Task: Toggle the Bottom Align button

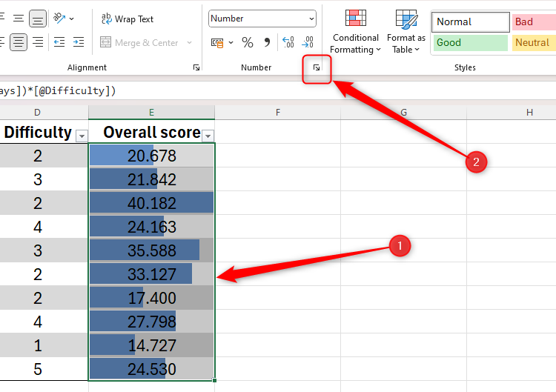Action: click(x=38, y=19)
